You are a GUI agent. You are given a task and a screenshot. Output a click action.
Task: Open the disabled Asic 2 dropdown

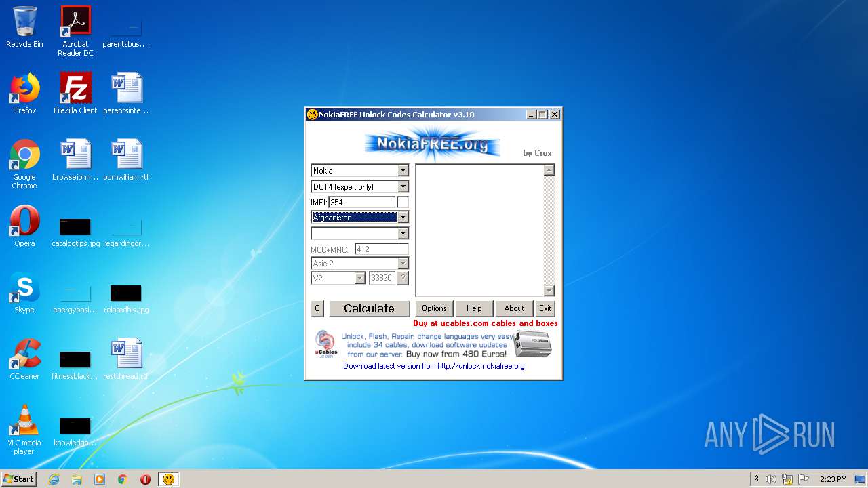(403, 264)
